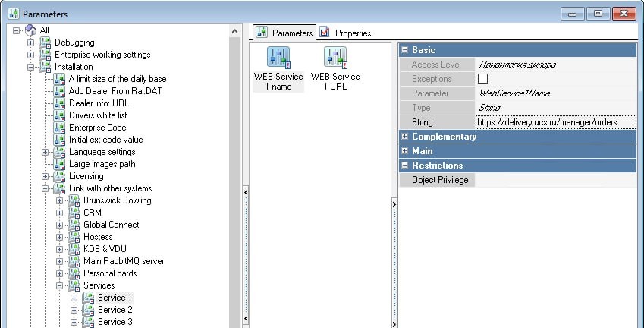Select the WEB-Service 1 URL parameter icon

pos(335,58)
